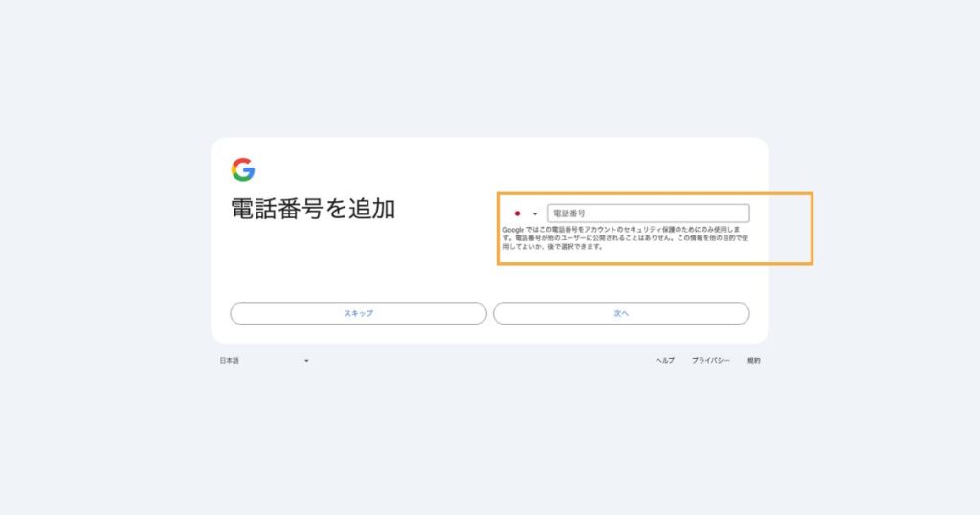
Task: Click the 次へ button
Action: pos(621,314)
